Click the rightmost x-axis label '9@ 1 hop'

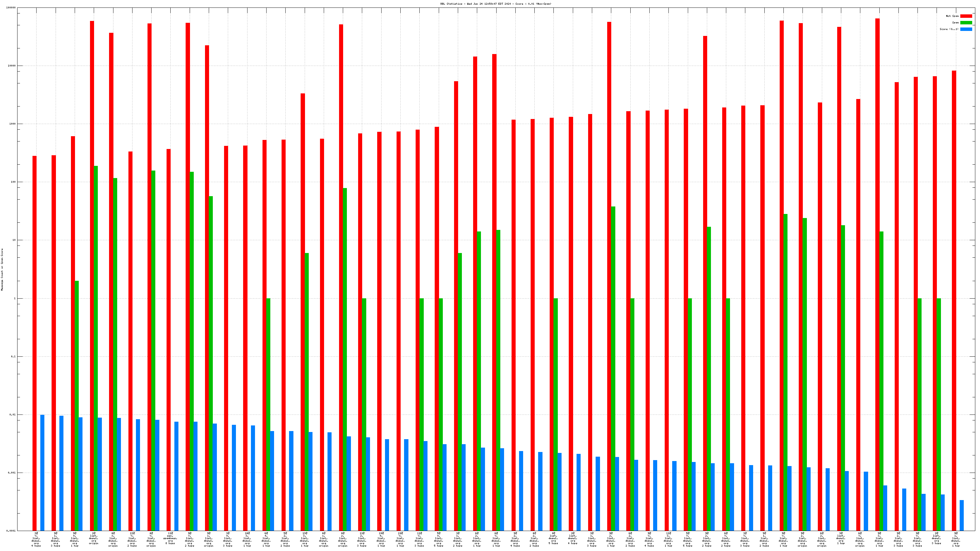955,539
